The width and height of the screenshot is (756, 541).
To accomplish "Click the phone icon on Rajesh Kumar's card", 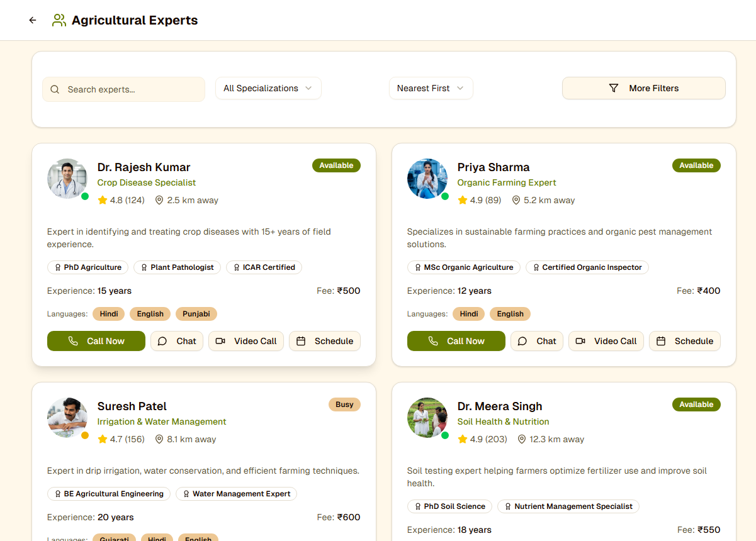I will 73,341.
